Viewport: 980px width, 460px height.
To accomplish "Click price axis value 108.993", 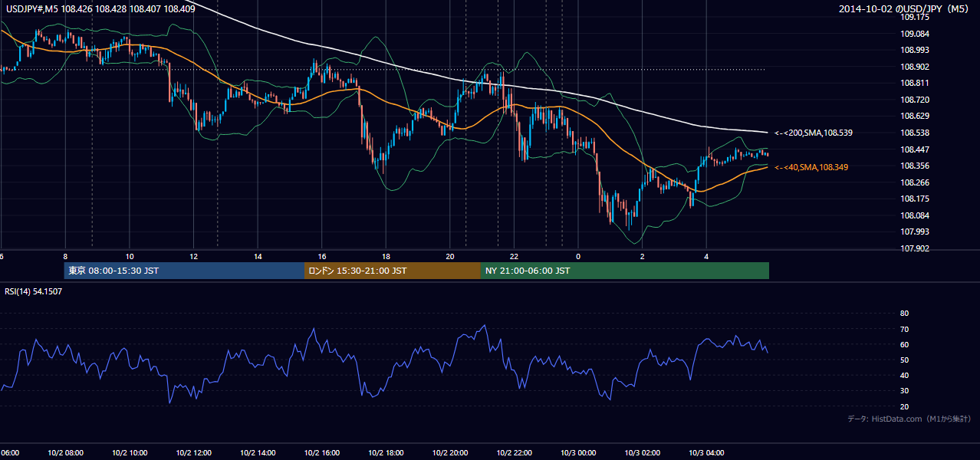I will (915, 50).
